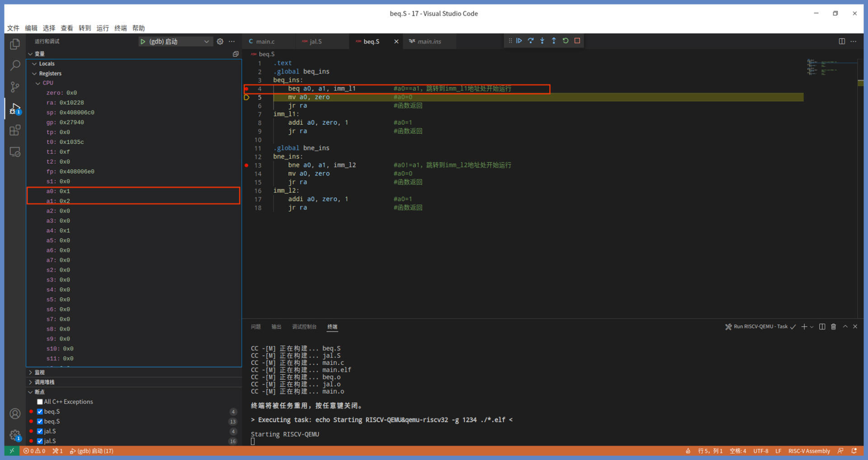This screenshot has width=868, height=460.
Task: Click the Step Into debug icon
Action: (x=542, y=41)
